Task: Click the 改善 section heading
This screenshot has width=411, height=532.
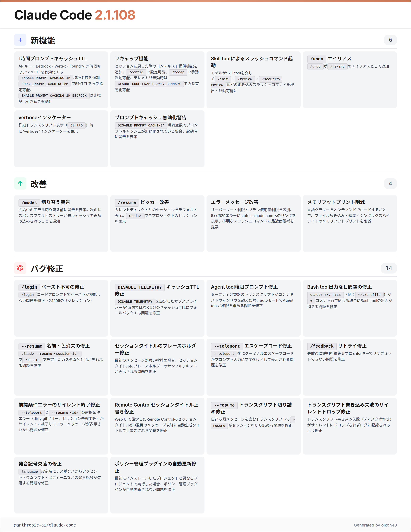Action: 39,184
